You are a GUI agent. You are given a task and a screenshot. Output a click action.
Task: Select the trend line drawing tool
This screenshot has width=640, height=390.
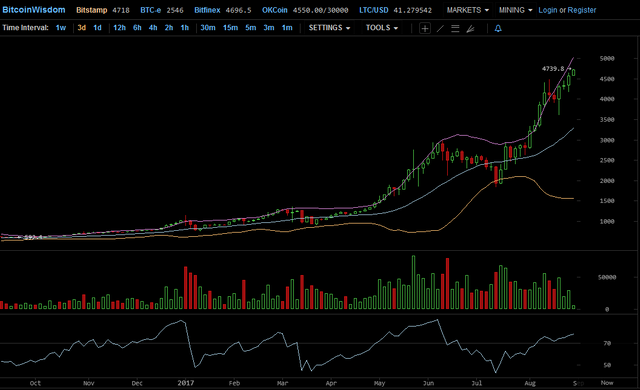pos(440,28)
